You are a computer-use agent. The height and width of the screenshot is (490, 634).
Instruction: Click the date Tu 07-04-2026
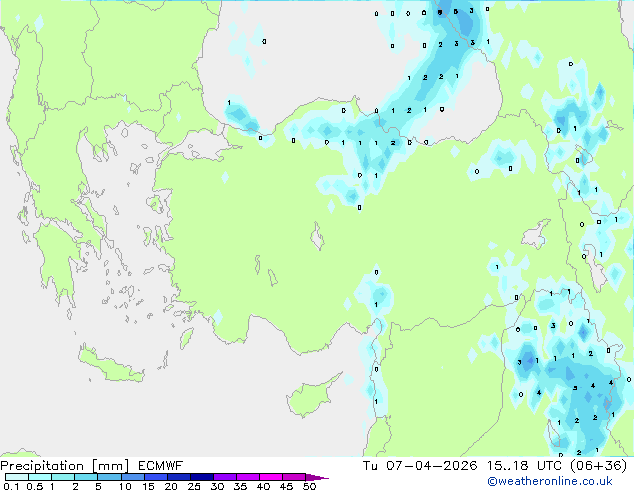420,465
